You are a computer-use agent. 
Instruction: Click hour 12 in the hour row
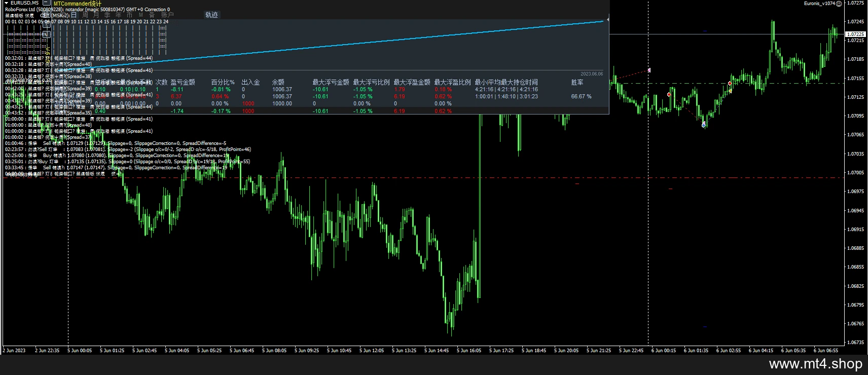pos(87,22)
